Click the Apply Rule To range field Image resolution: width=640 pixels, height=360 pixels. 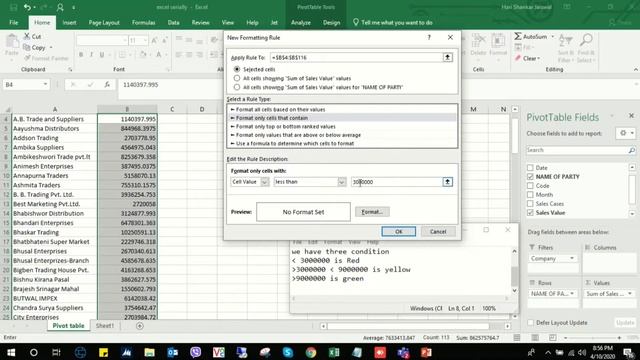click(356, 58)
